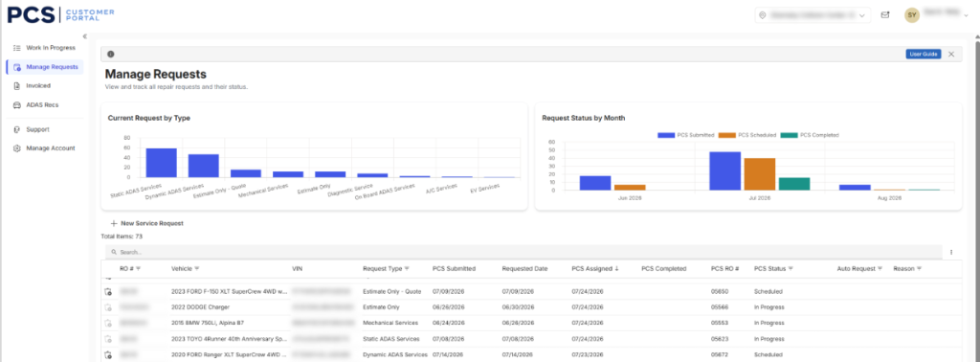Viewport: 980px width, 362px height.
Task: Collapse the left sidebar with the double-chevron icon
Action: point(85,36)
